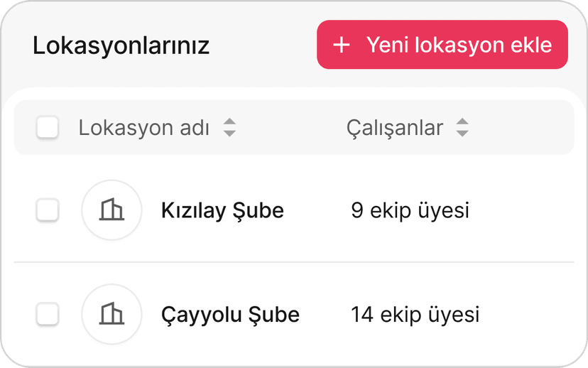Click the gray table header bar
This screenshot has height=368, width=588.
coord(526,128)
